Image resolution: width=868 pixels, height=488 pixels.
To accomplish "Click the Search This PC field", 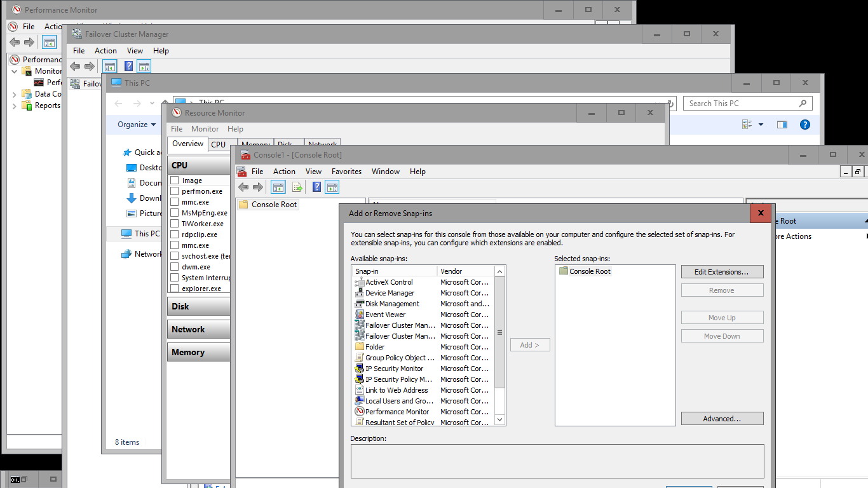I will click(x=740, y=104).
